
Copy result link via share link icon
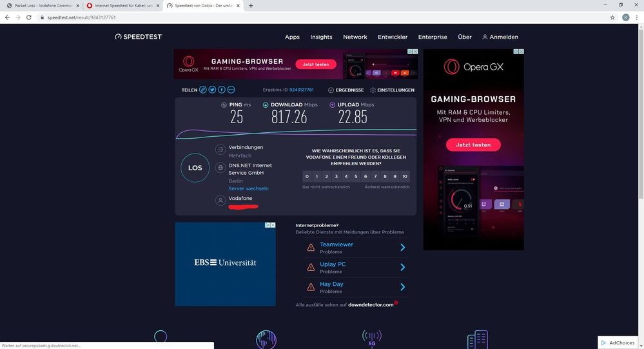coord(203,90)
